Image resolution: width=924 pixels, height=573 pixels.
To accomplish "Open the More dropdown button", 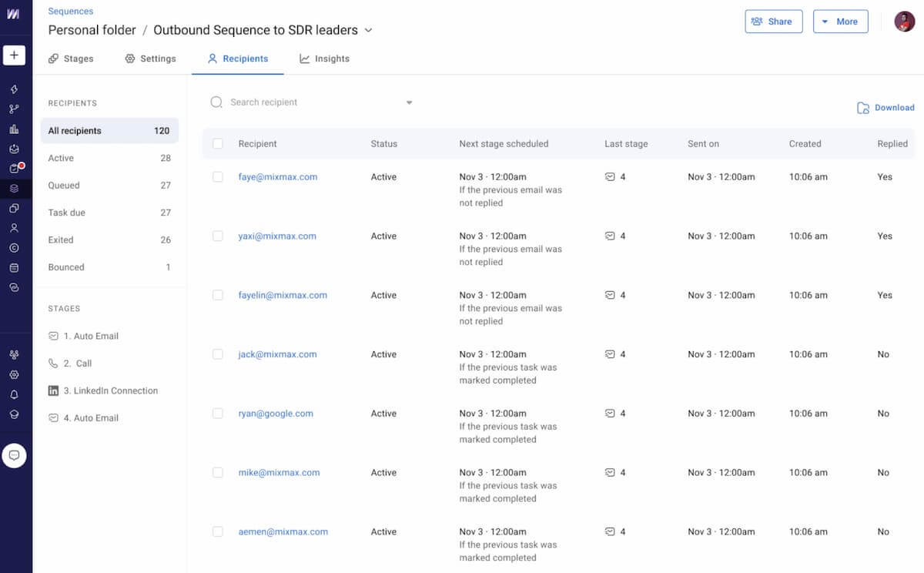I will (840, 22).
